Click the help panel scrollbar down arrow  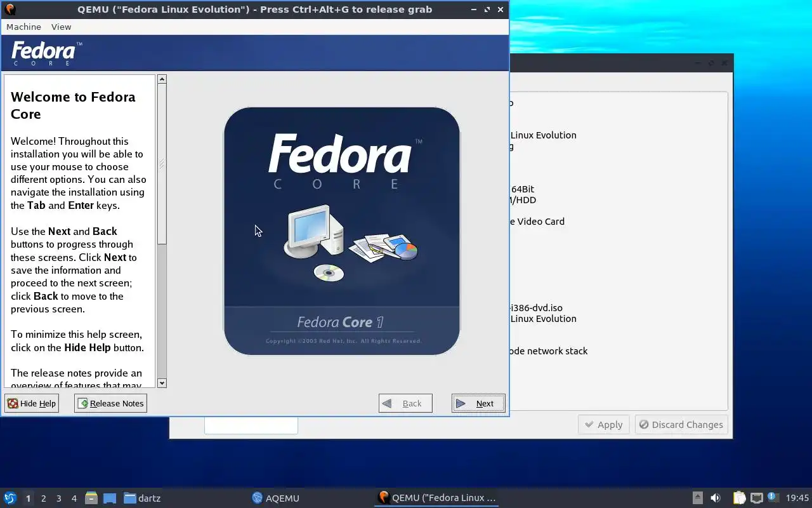[x=162, y=383]
